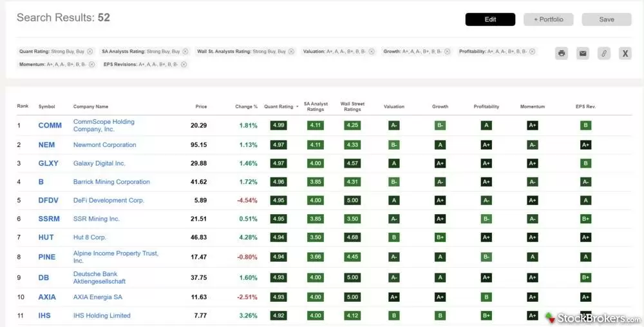Image resolution: width=644 pixels, height=327 pixels.
Task: Remove the Quant Rating filter chip
Action: pos(90,52)
